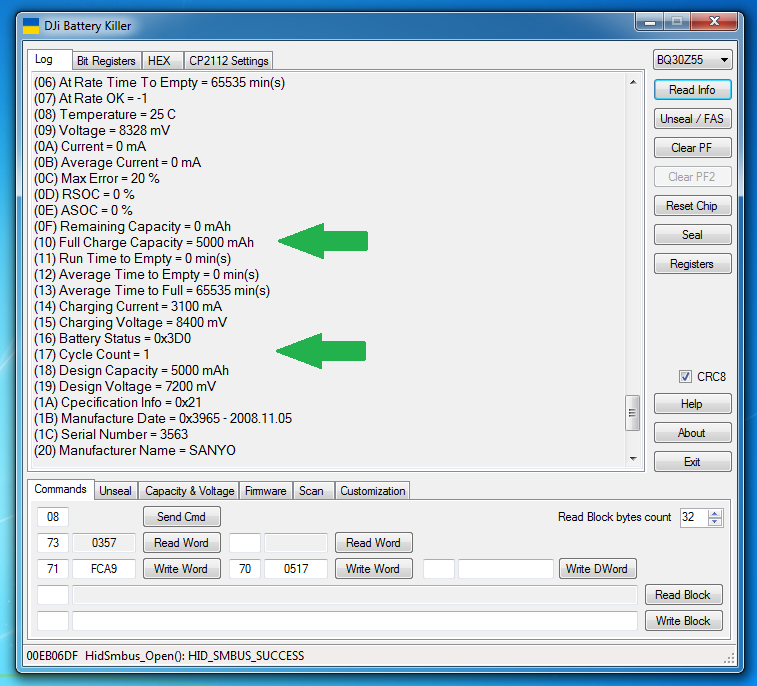The width and height of the screenshot is (757, 686).
Task: Click the log line Charging Current = 3100 mA
Action: point(128,307)
